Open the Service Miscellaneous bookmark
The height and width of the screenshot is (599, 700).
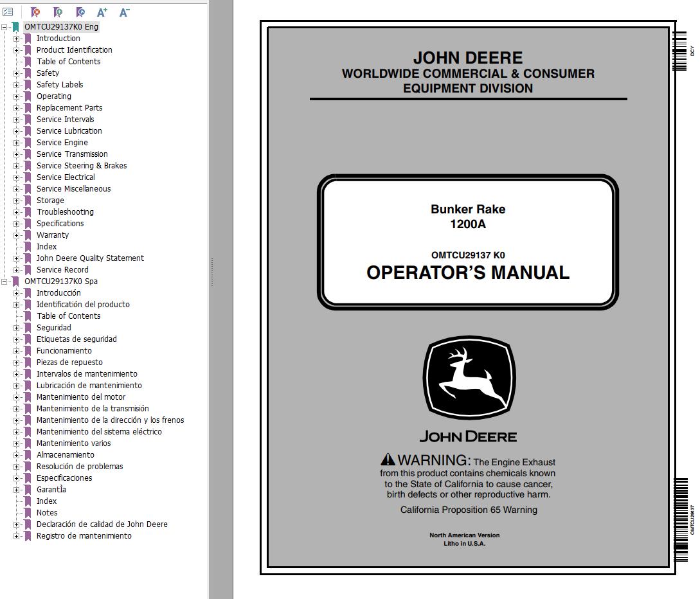(74, 189)
